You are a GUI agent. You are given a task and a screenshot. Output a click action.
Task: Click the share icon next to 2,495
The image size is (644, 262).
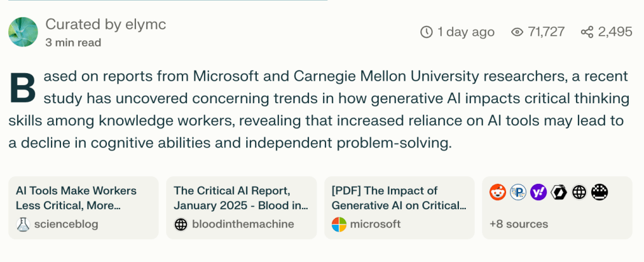pyautogui.click(x=587, y=32)
